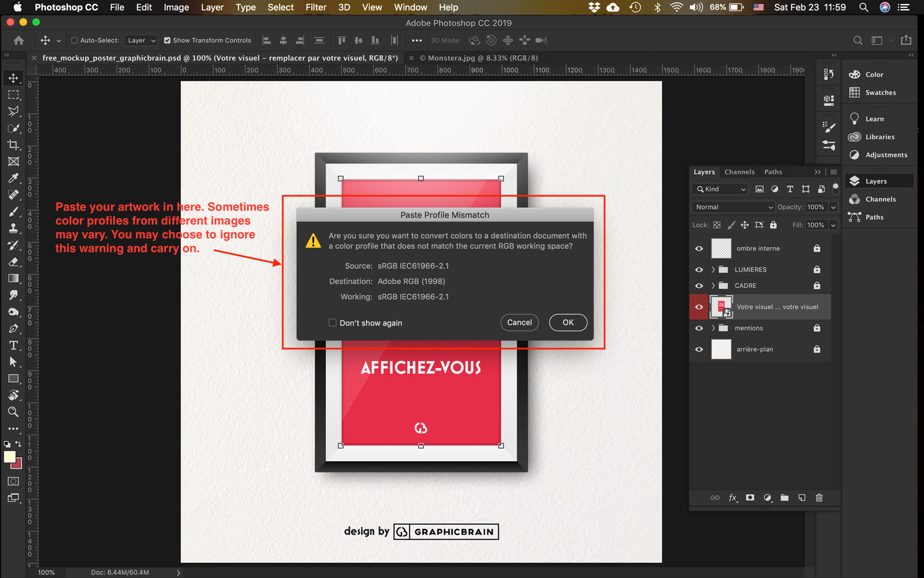
Task: Pick the Eyedropper tool
Action: coord(13,178)
